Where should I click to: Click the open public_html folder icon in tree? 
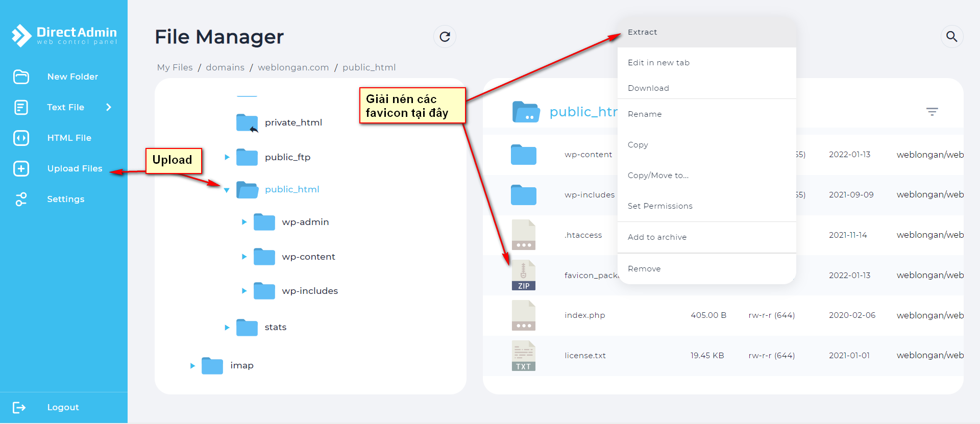pyautogui.click(x=248, y=190)
